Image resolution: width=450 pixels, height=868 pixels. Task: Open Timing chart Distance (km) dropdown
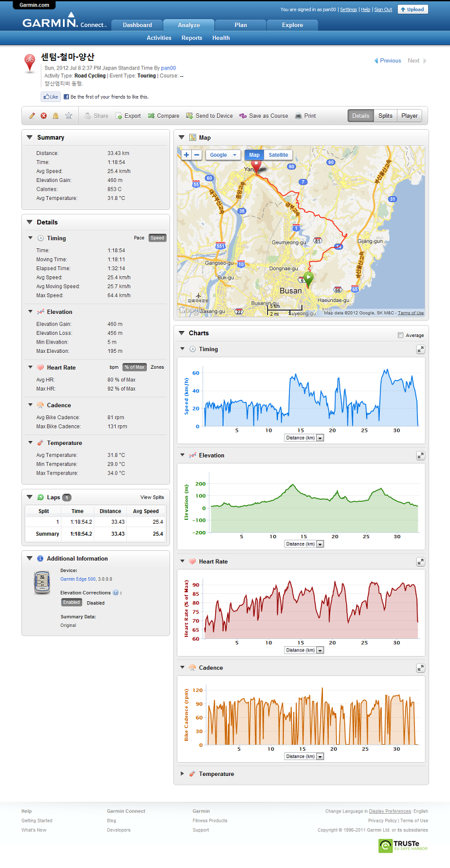[304, 438]
